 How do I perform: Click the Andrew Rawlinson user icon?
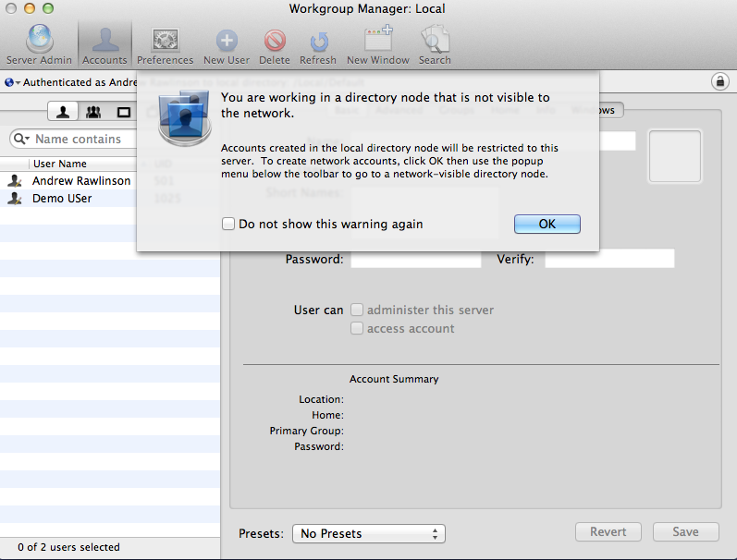click(15, 181)
